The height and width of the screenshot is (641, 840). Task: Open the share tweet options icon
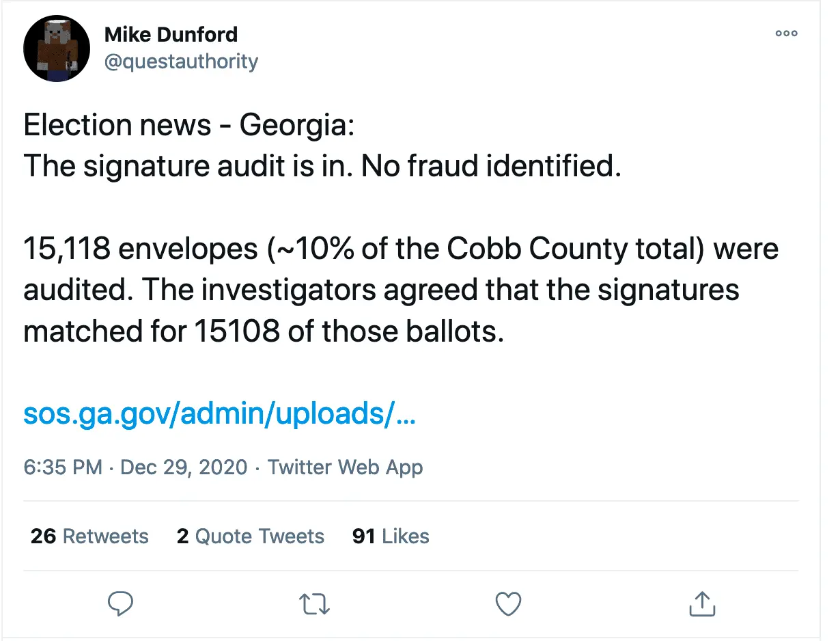701,603
